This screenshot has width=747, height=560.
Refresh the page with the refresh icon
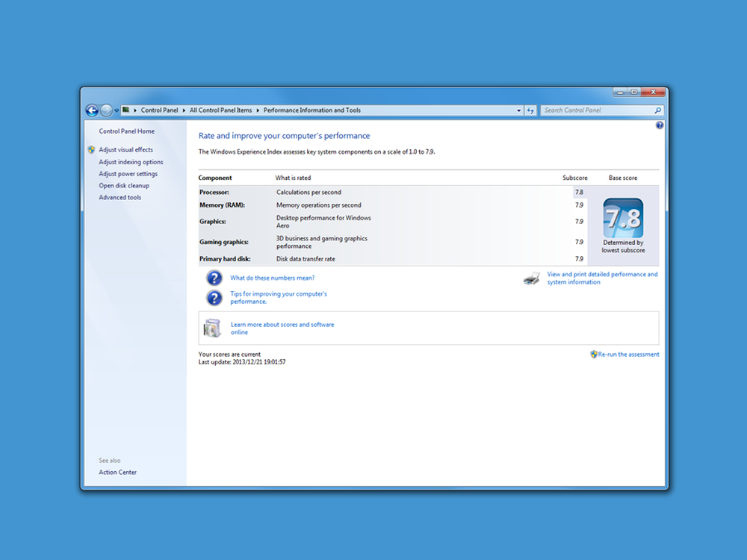[x=530, y=111]
